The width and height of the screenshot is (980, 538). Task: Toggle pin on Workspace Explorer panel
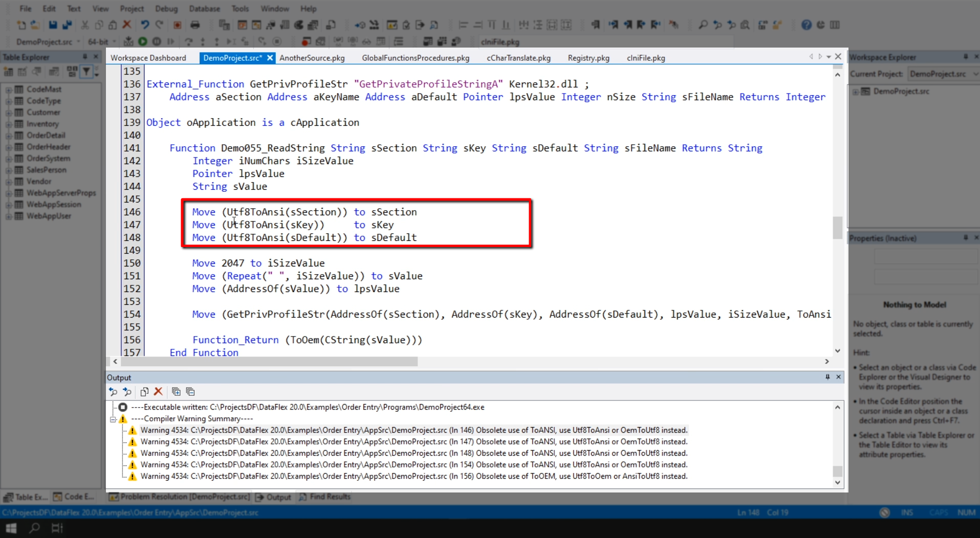[965, 57]
